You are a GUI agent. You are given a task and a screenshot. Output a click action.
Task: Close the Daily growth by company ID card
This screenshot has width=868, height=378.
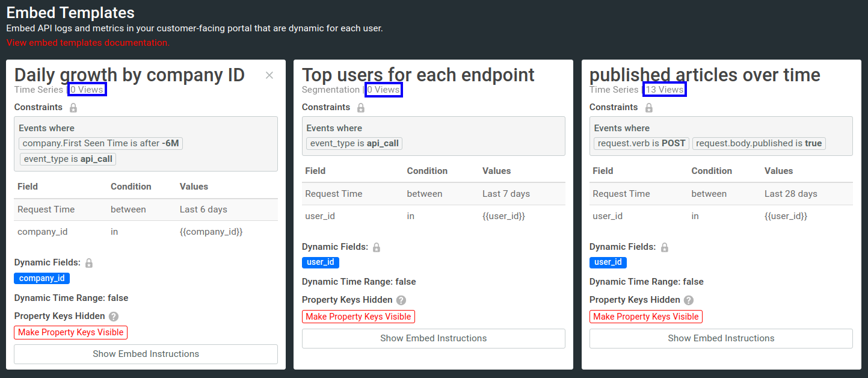click(269, 75)
